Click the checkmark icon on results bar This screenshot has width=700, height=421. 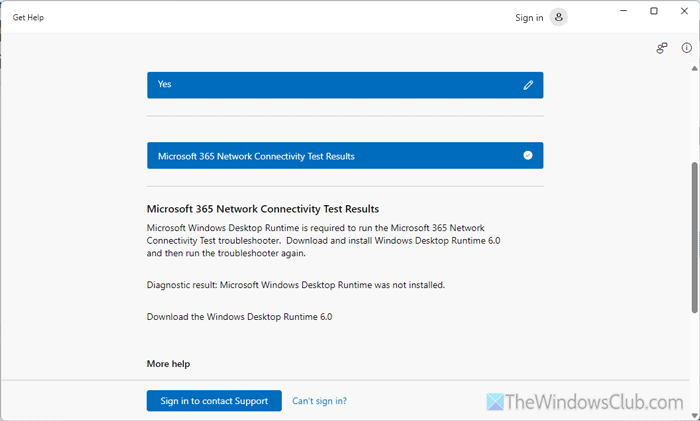click(528, 156)
